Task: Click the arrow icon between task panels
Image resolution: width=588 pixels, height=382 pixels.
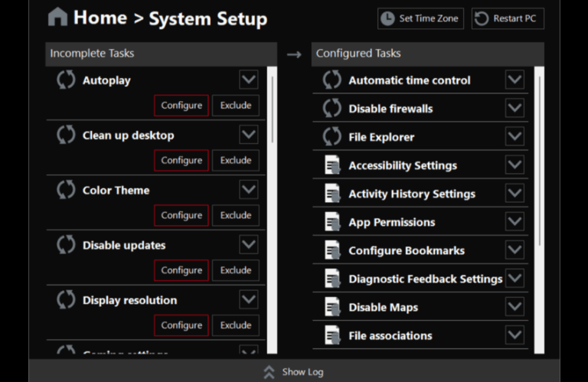Action: 294,54
